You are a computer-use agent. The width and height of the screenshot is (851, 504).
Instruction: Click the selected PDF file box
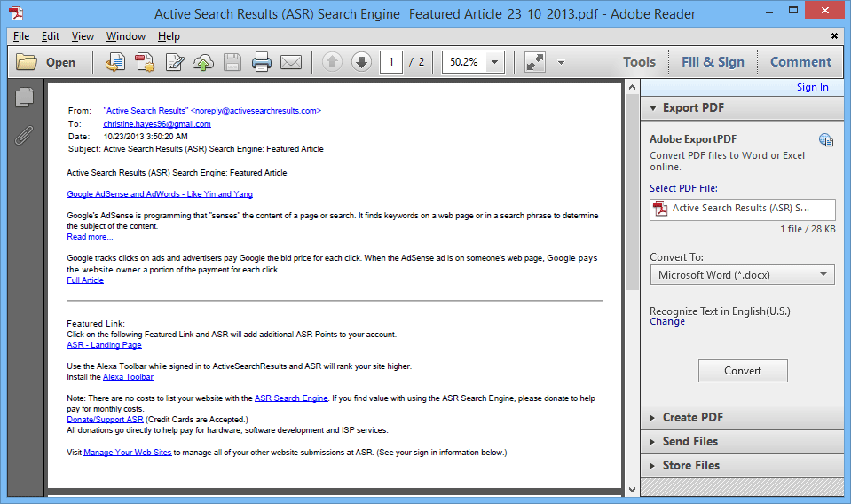[x=742, y=209]
